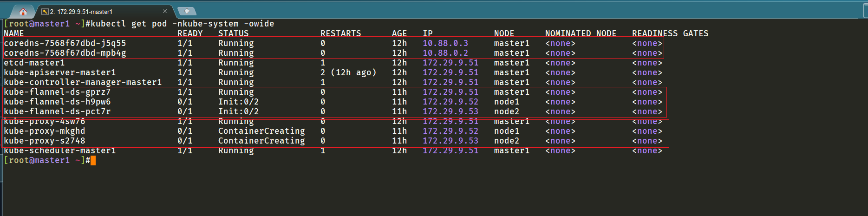Select pod name kube-apiserver-master1
The image size is (868, 216).
[60, 72]
